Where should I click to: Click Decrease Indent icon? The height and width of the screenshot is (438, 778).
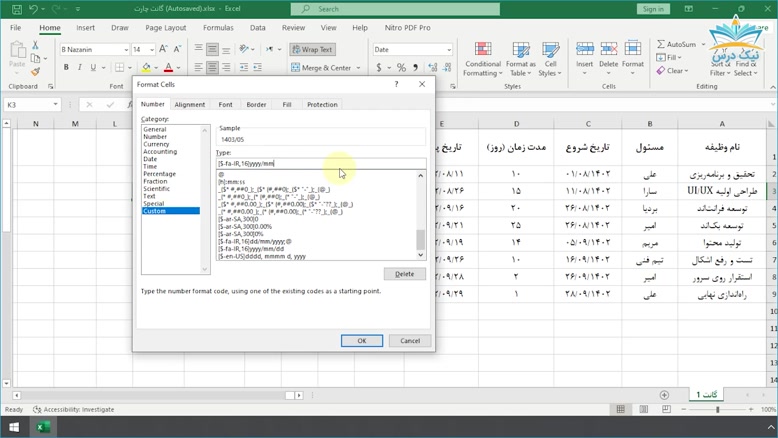(x=244, y=67)
